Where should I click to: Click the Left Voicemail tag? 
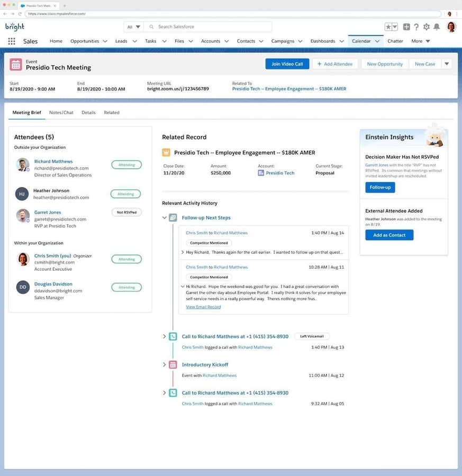(312, 336)
